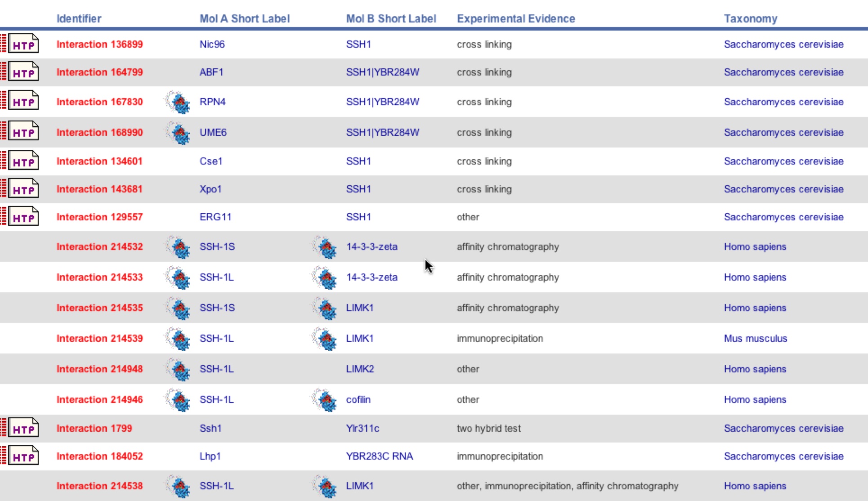
Task: Open Interaction 143681 link
Action: (99, 189)
